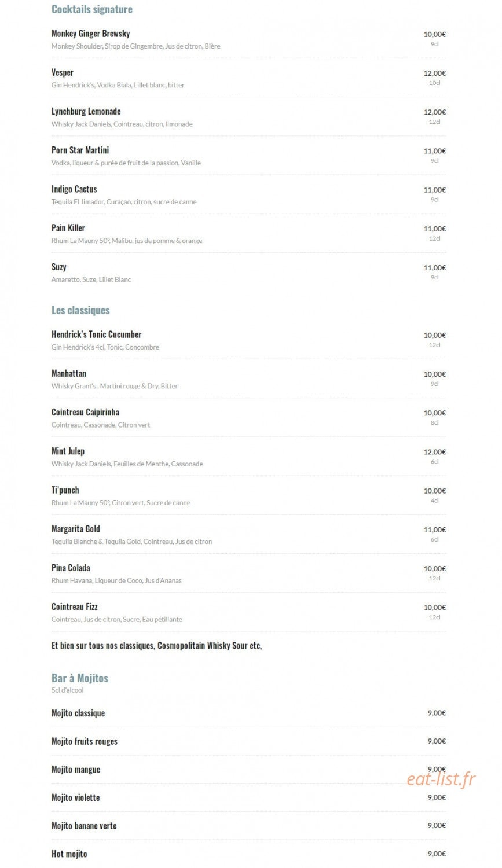Select the Monkey Ginger Brewsky cocktail
Viewport: 502px width, 868px height.
(x=91, y=34)
